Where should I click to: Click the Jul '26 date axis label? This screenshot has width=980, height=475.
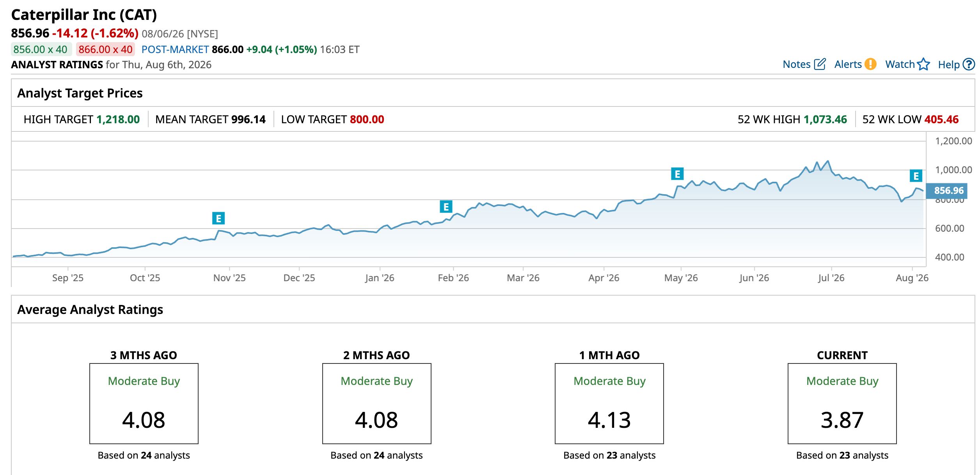pos(831,278)
